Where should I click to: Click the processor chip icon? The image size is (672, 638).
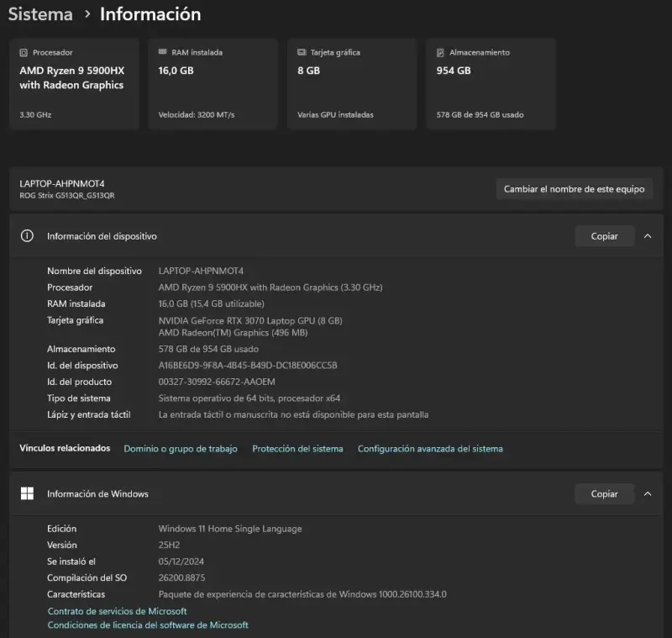tap(24, 53)
